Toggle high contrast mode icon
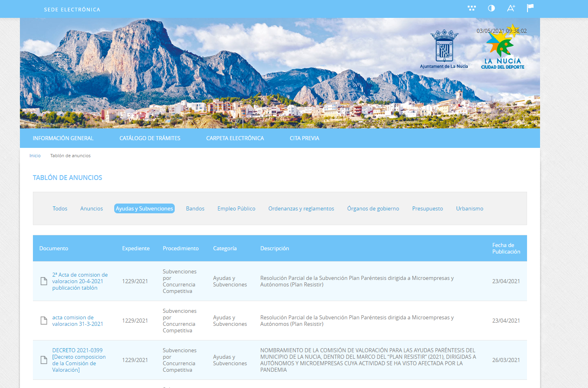This screenshot has height=388, width=588. pyautogui.click(x=491, y=8)
